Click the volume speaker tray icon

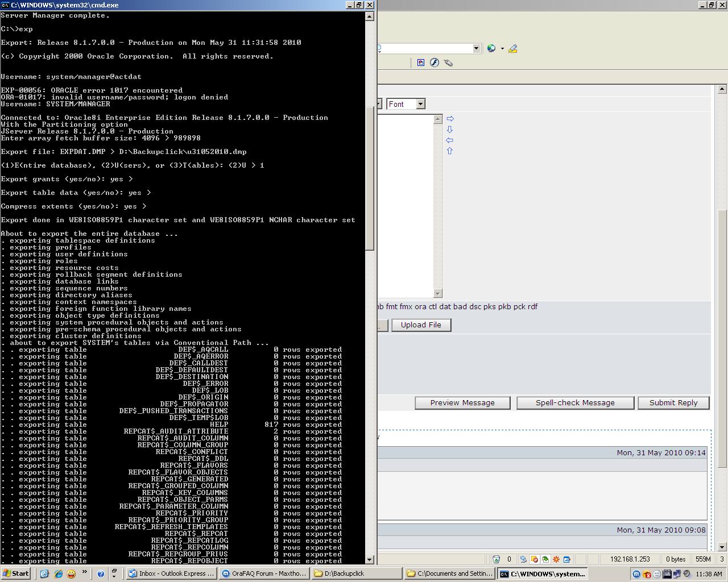[687, 574]
